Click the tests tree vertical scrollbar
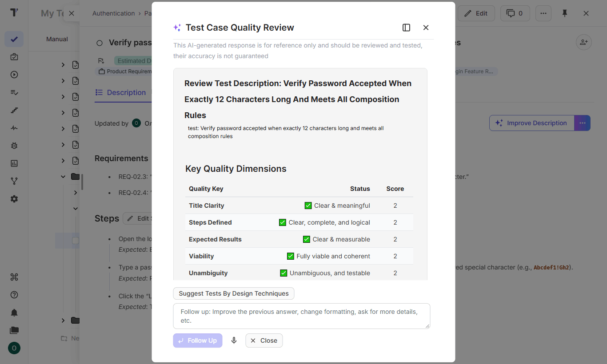This screenshot has height=364, width=607. (x=82, y=182)
